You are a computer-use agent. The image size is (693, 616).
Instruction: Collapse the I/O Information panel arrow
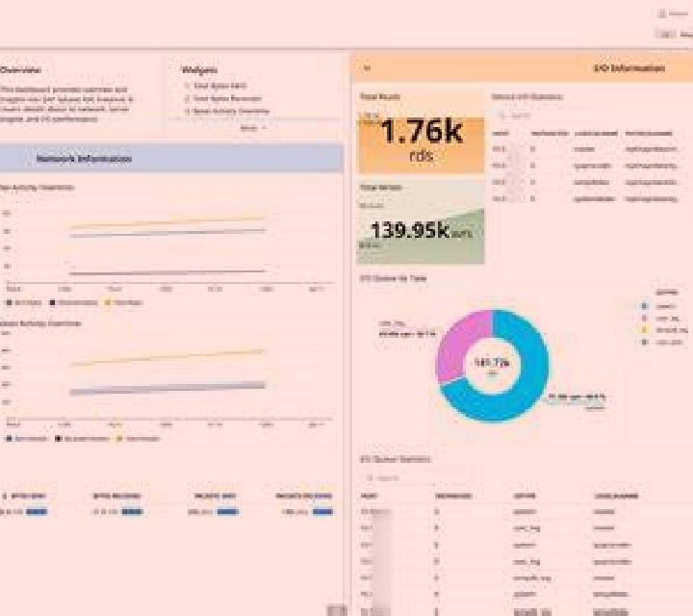(x=367, y=68)
